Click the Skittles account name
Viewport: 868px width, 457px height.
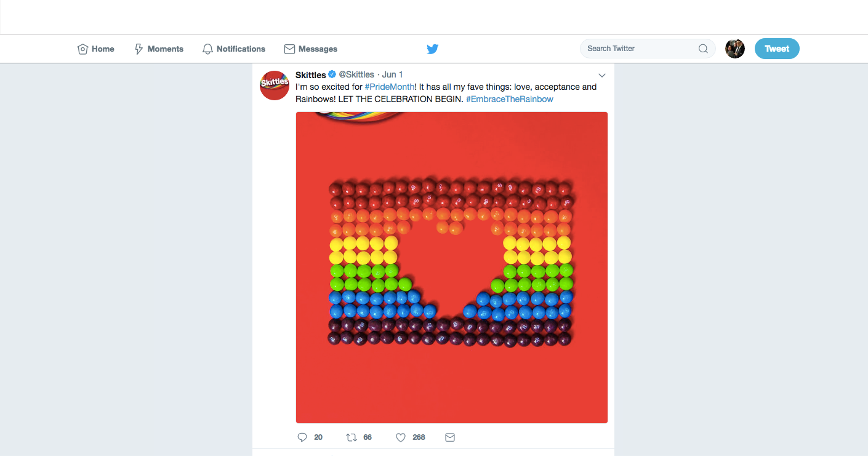[311, 75]
